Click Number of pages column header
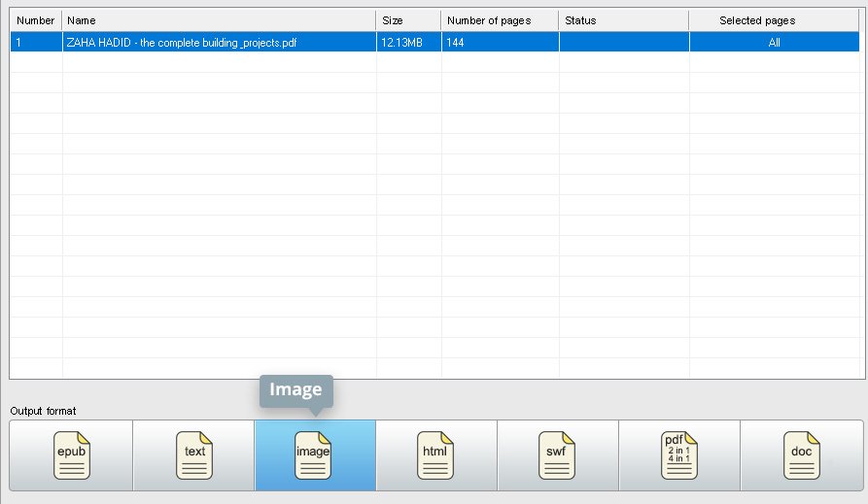Screen dimensions: 868x504 coord(500,20)
